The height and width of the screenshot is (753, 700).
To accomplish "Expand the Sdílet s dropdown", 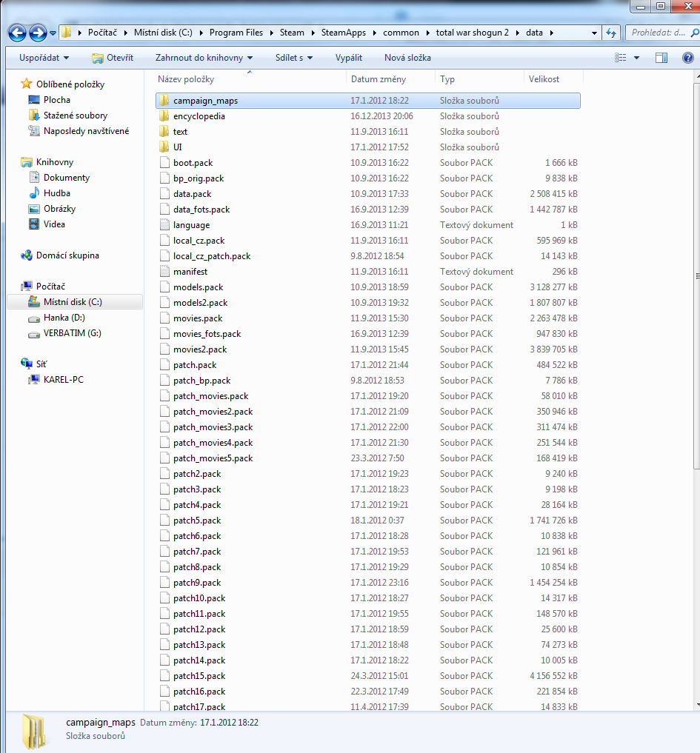I will point(293,58).
